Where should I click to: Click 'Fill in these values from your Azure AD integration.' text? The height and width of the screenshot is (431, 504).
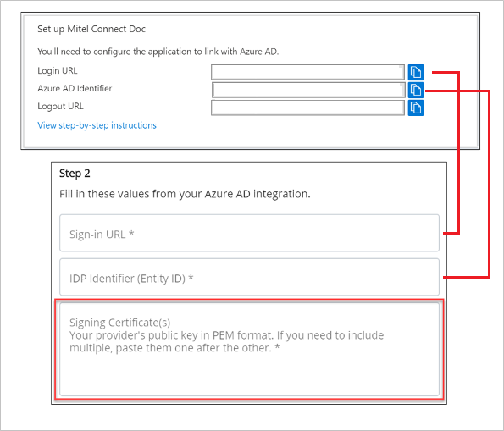(x=185, y=194)
